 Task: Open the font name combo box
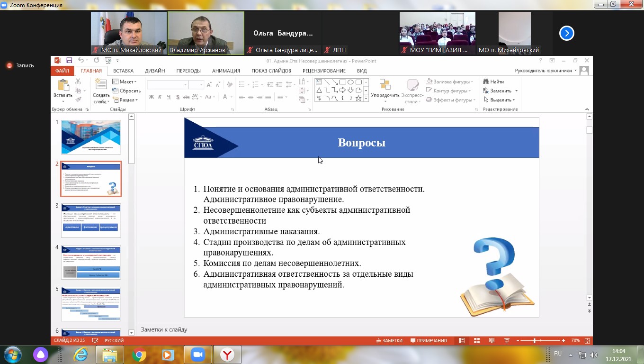point(168,85)
